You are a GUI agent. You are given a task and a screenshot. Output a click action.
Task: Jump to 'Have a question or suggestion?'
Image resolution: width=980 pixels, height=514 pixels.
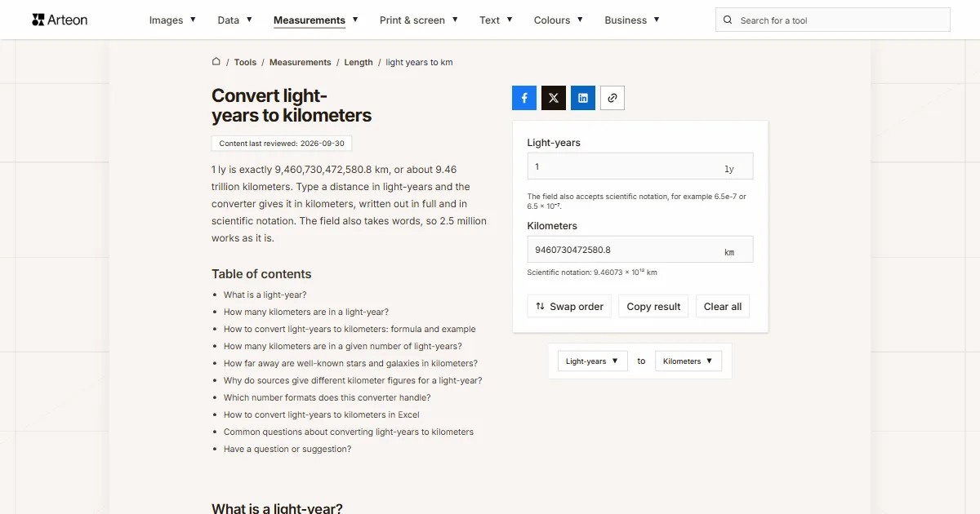(x=287, y=449)
